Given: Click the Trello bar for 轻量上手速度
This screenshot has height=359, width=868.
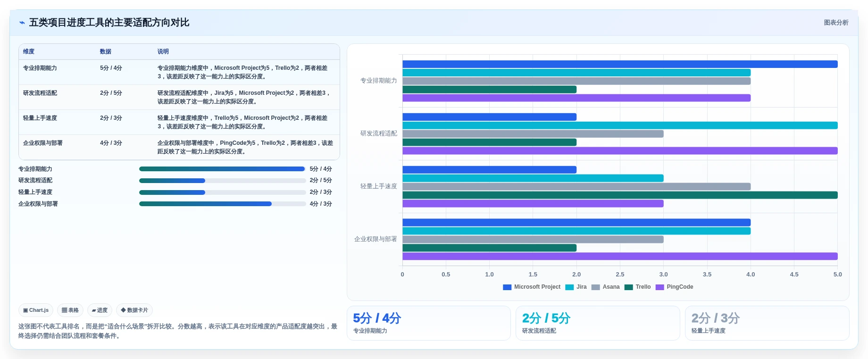Looking at the screenshot, I should (620, 195).
